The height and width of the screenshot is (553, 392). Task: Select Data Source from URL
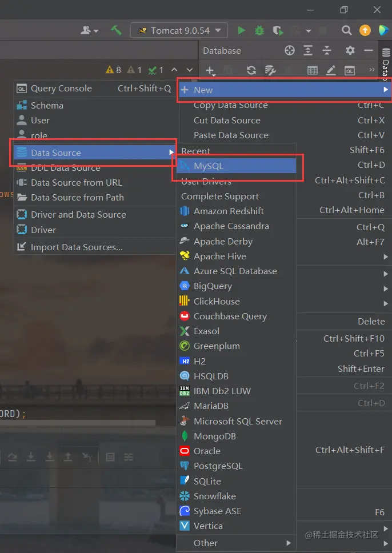94,183
